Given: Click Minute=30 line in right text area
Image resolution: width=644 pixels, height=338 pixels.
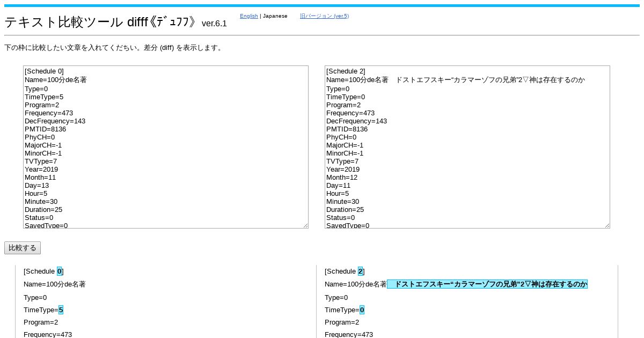Looking at the screenshot, I should click(342, 202).
